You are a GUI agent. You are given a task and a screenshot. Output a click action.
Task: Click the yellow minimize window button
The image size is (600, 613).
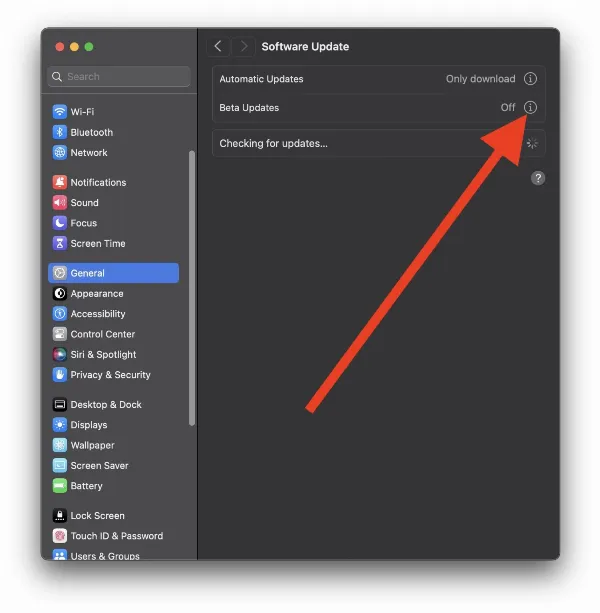[x=74, y=47]
